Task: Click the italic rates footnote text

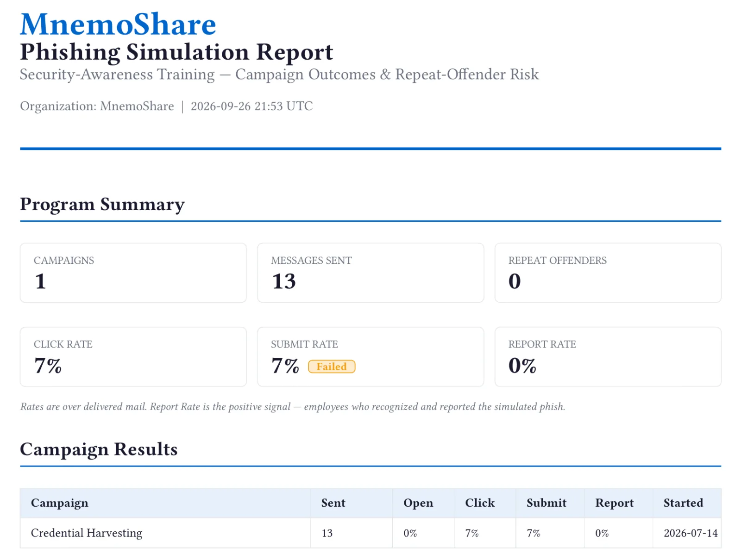Action: (293, 406)
